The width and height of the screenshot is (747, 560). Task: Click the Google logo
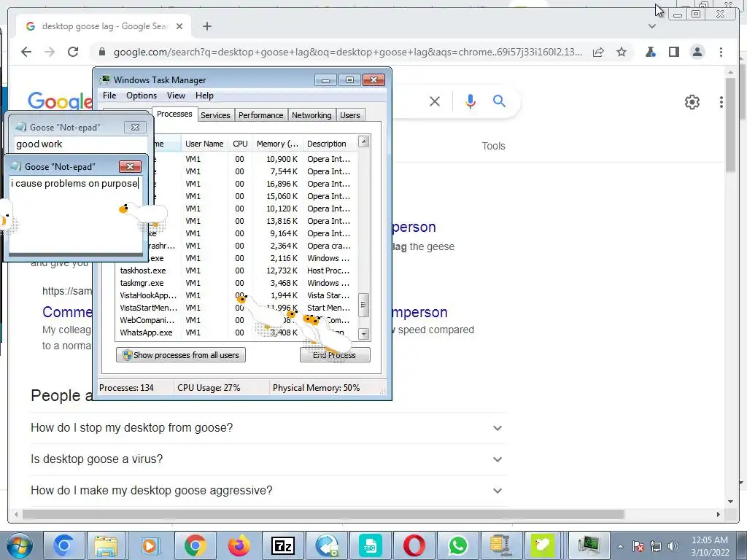60,101
